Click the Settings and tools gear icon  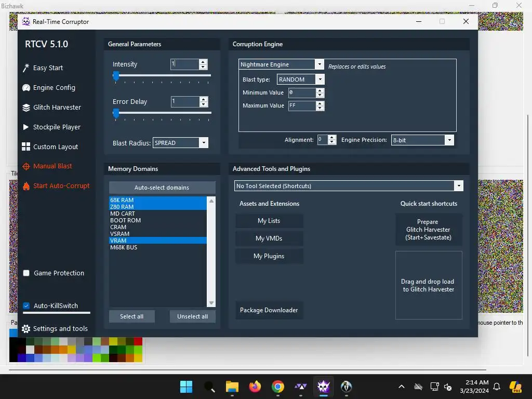[x=26, y=329]
